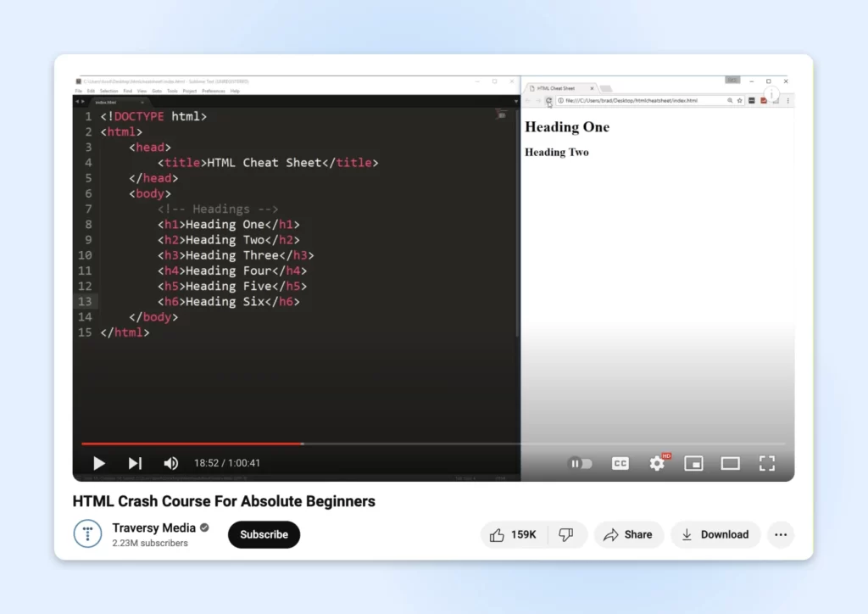Reload the browser page
868x614 pixels.
(x=548, y=101)
